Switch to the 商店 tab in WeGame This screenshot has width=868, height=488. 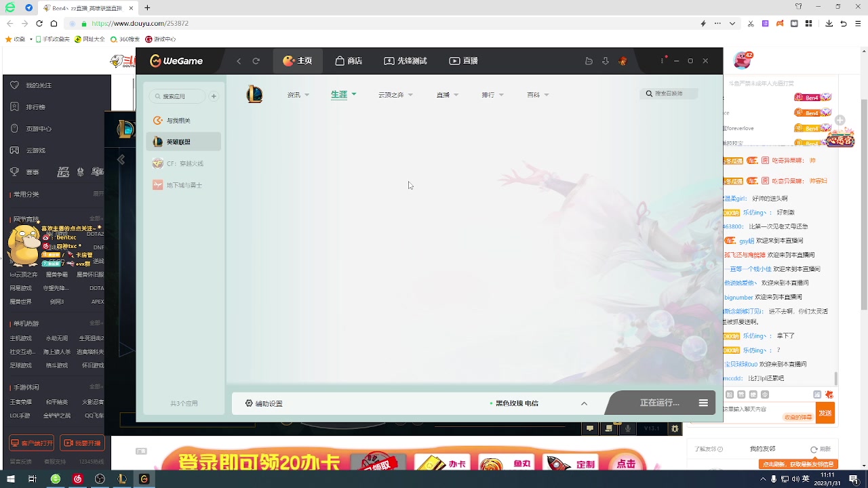[x=348, y=60]
